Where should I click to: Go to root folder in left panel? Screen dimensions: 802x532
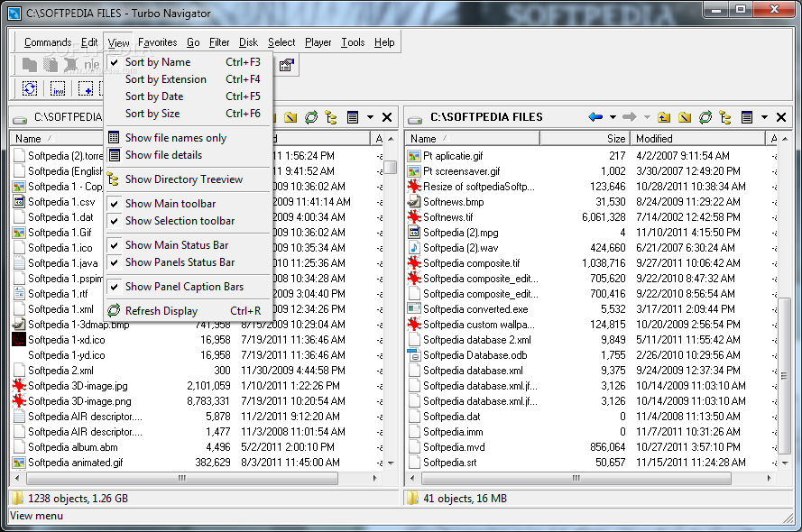290,117
